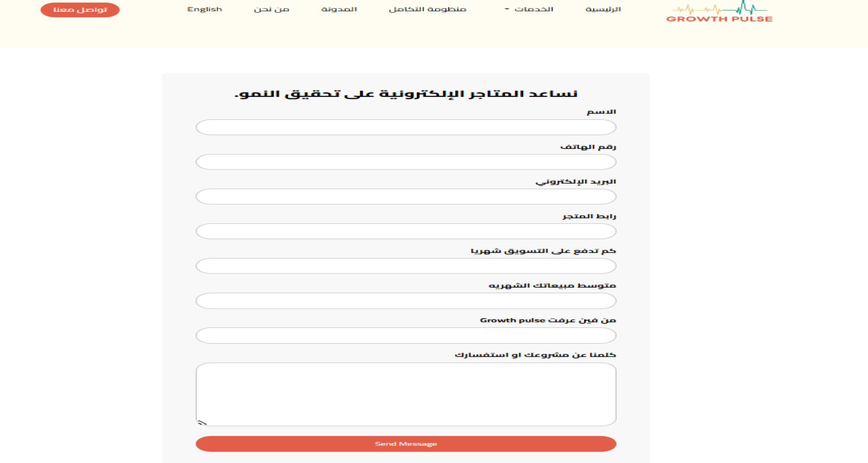
Task: Open من نحن about page
Action: click(271, 9)
